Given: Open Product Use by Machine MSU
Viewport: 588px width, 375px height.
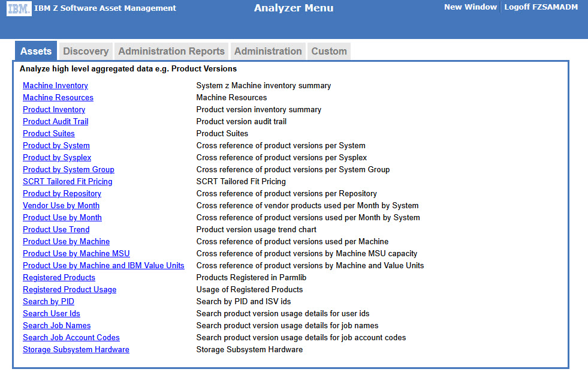Looking at the screenshot, I should pyautogui.click(x=76, y=254).
